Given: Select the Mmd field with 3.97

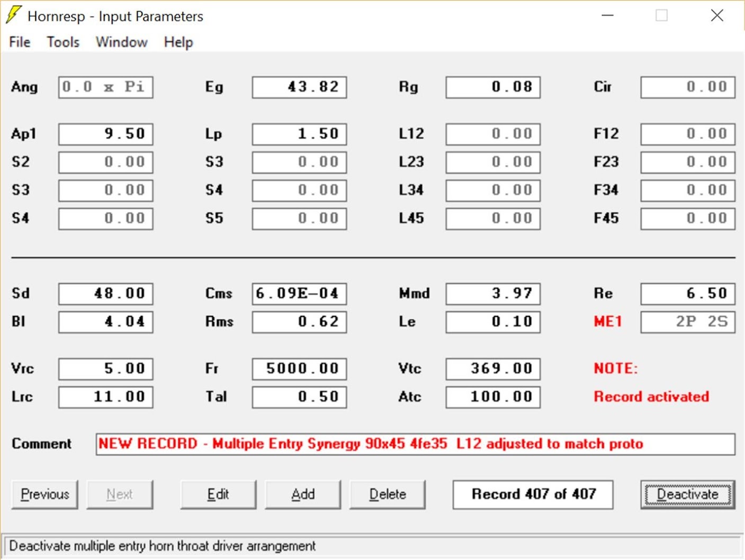Looking at the screenshot, I should [493, 294].
